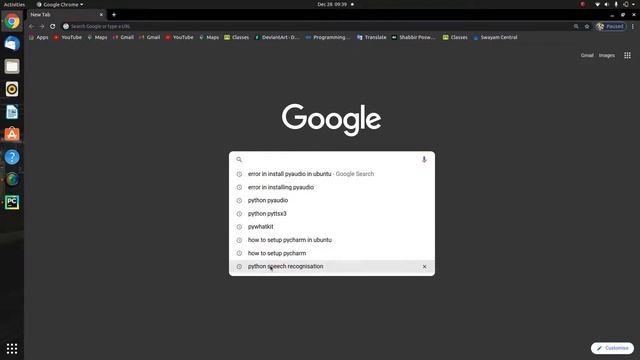Click the zoom magnifier icon in address bar
Image resolution: width=640 pixels, height=360 pixels.
tap(576, 26)
